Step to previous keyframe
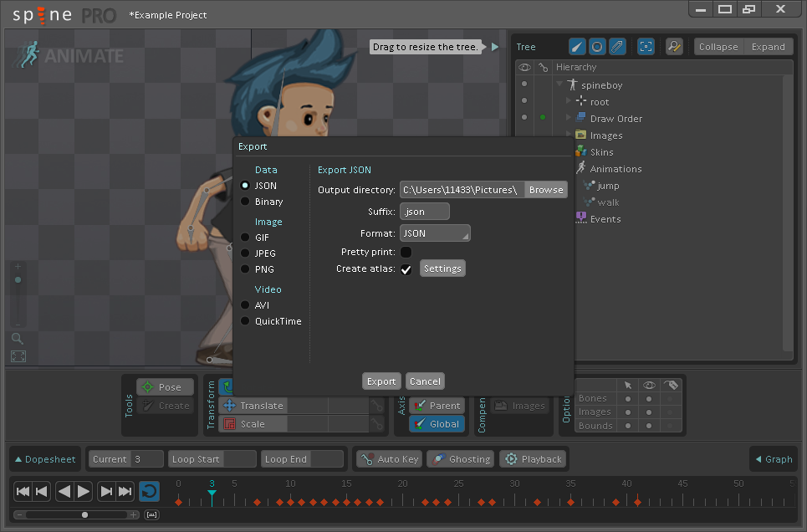Image resolution: width=807 pixels, height=532 pixels. (42, 491)
